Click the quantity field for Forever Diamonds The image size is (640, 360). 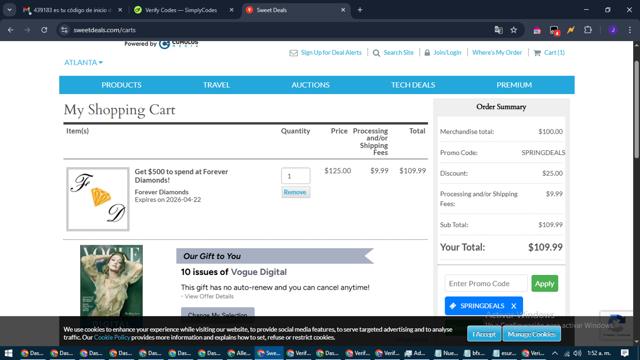[296, 176]
